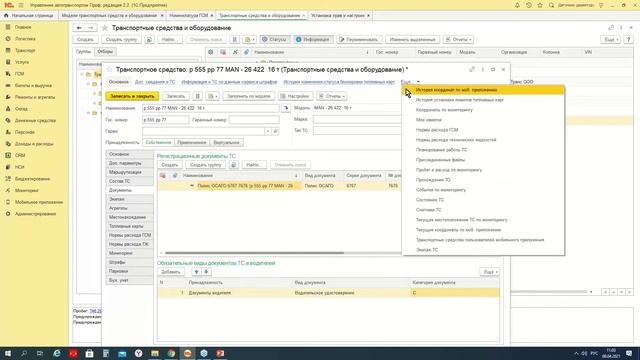
Task: Click the Гос. номер input field
Action: [165, 120]
